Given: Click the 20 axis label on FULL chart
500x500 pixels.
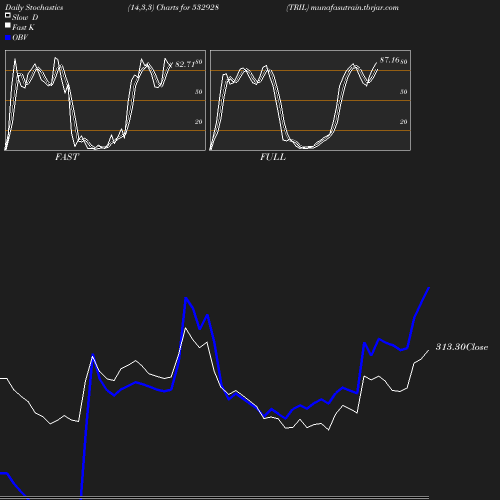Looking at the screenshot, I should tap(404, 122).
